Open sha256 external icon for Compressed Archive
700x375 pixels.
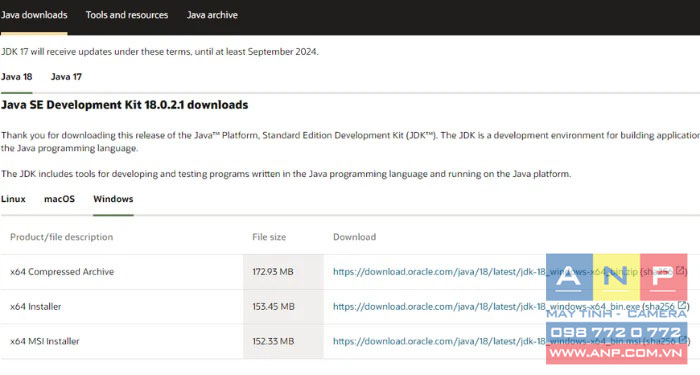pyautogui.click(x=680, y=271)
